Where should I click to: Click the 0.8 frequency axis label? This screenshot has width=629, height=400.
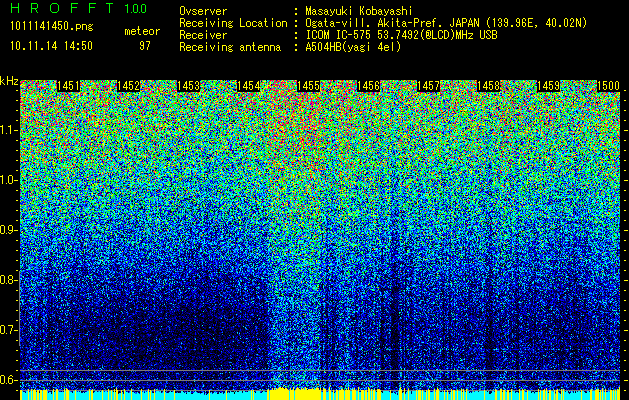pyautogui.click(x=8, y=280)
